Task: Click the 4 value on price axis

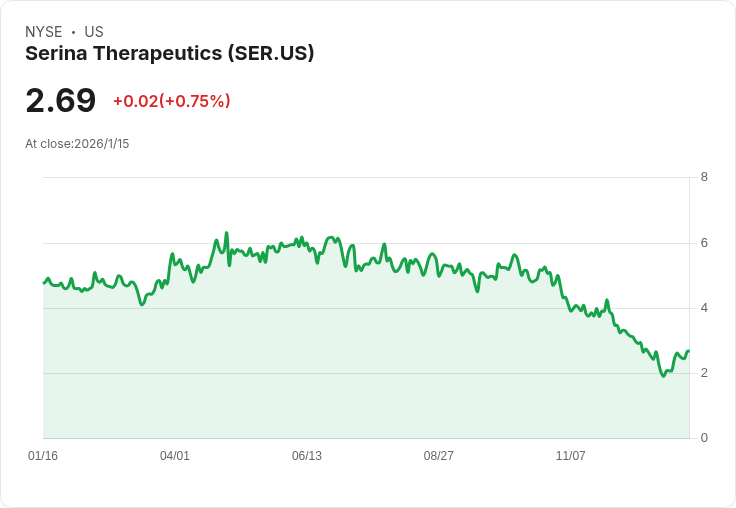Action: point(704,308)
